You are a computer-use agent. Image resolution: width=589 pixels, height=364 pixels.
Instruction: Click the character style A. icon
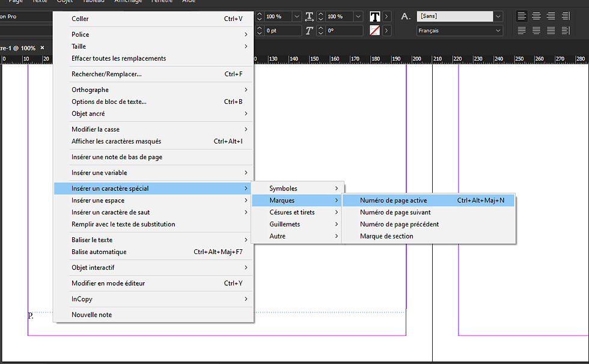(405, 16)
